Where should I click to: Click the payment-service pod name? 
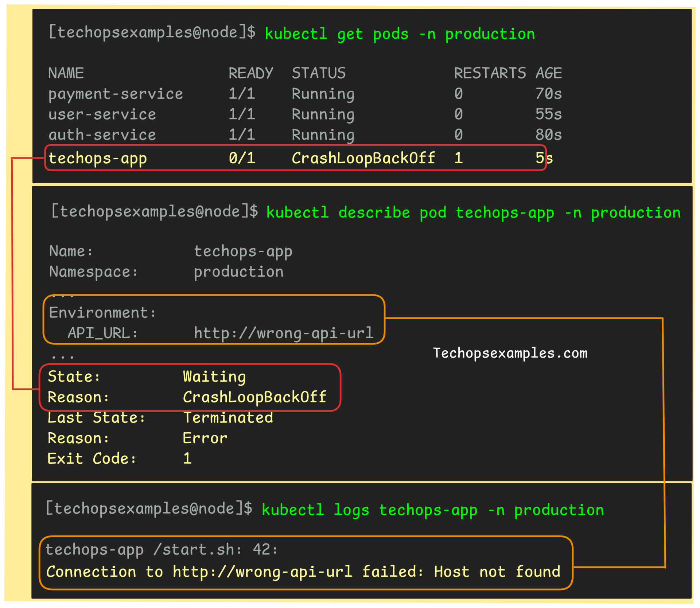116,94
